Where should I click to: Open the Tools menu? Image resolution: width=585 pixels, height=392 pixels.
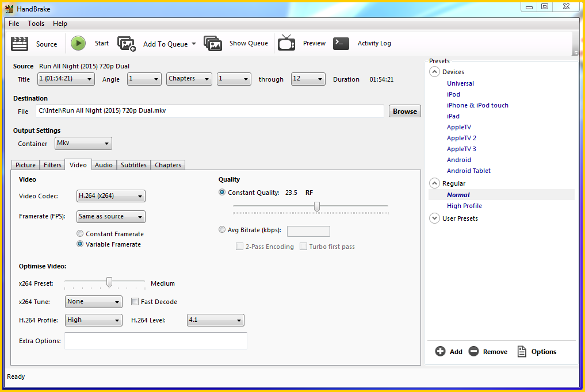36,24
